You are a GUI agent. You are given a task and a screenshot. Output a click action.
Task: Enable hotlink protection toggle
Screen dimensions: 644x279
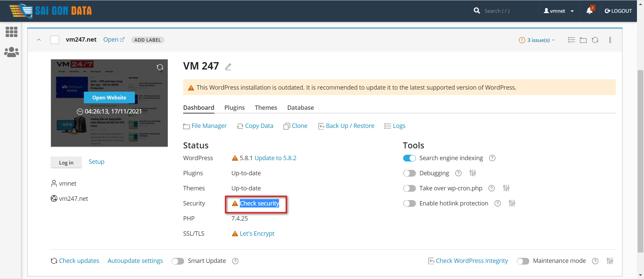pos(409,203)
